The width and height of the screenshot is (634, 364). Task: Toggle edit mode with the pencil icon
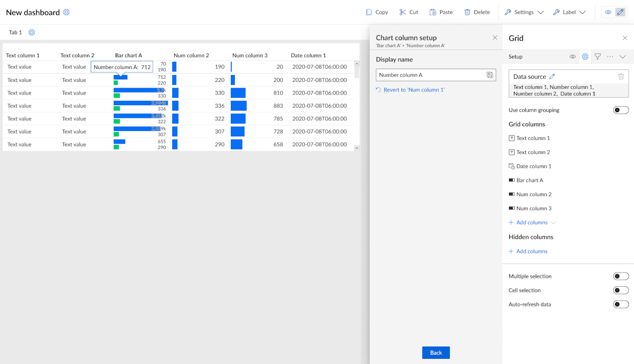coord(620,12)
